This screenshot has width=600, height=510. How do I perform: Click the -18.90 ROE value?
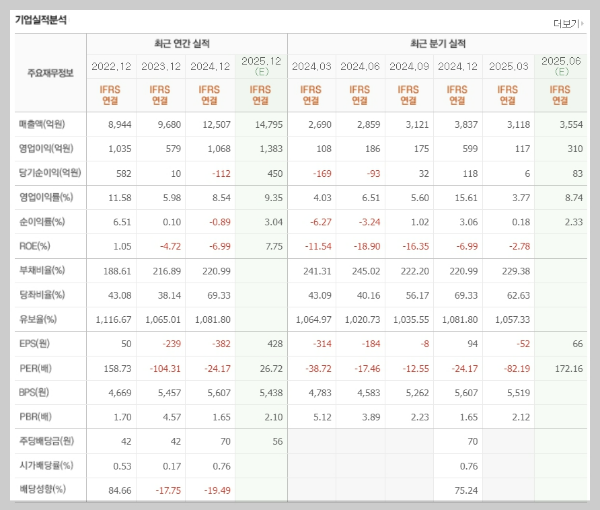(367, 246)
